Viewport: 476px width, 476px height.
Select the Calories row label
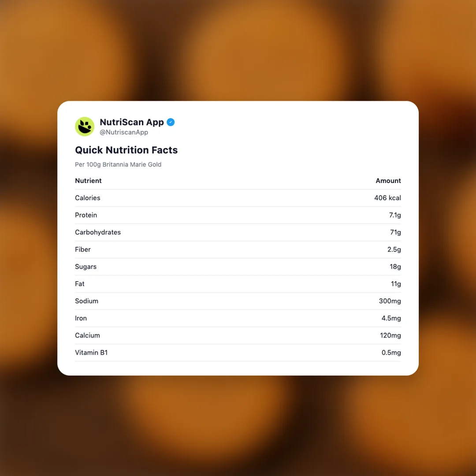(x=88, y=198)
